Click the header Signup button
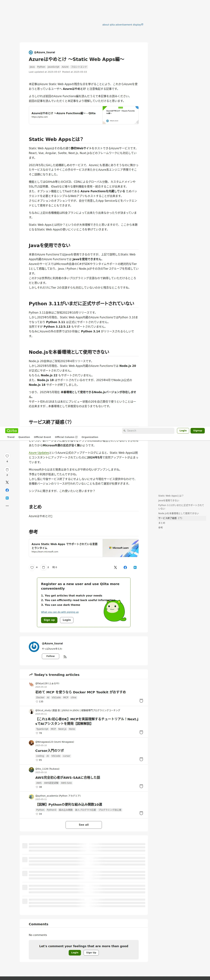This screenshot has height=980, width=210. [197, 431]
